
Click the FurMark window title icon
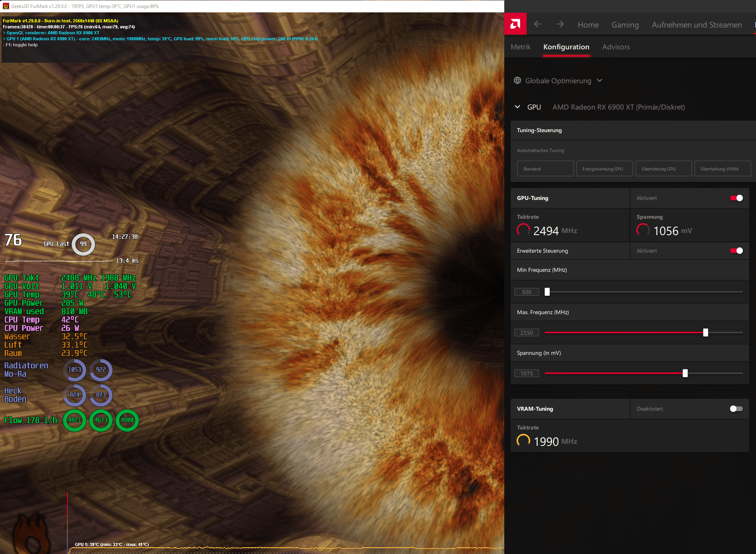pos(6,6)
